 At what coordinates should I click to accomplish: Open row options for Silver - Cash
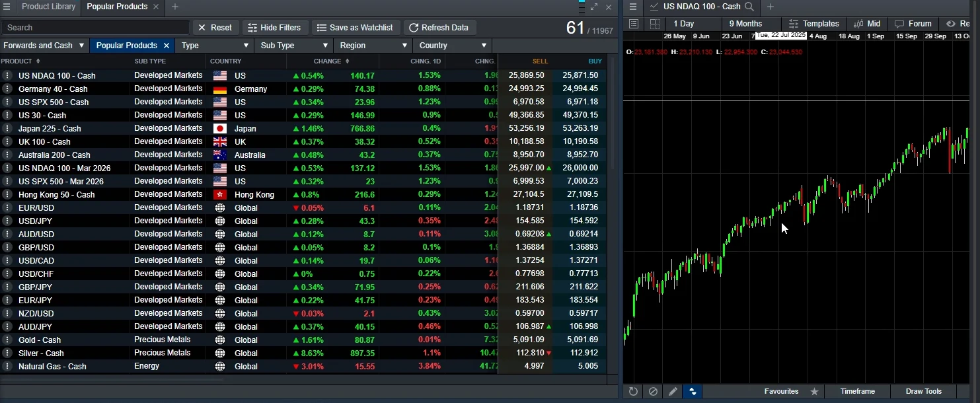point(7,353)
